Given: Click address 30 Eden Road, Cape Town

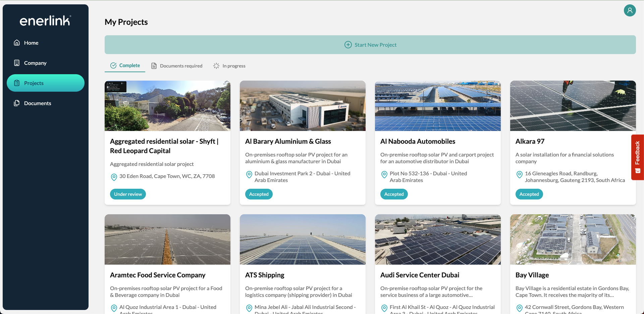Looking at the screenshot, I should pos(167,176).
